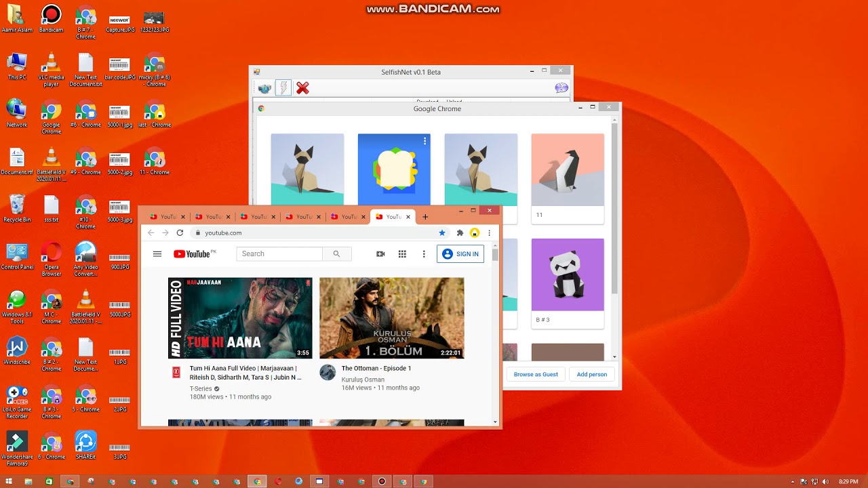The image size is (868, 488).
Task: Open the T-Series channel link
Action: [201, 389]
